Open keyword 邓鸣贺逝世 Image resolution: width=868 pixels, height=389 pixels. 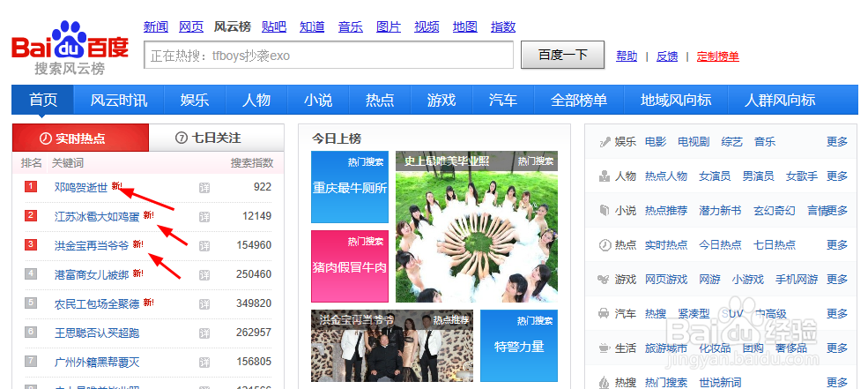click(81, 187)
